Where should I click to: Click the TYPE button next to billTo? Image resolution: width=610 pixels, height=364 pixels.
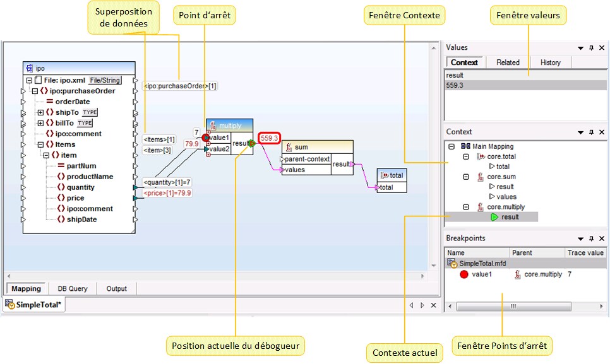[85, 123]
